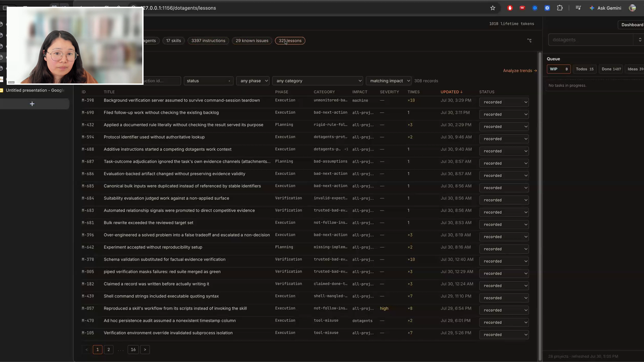
Task: Change status dropdown for M-105 row
Action: point(504,335)
